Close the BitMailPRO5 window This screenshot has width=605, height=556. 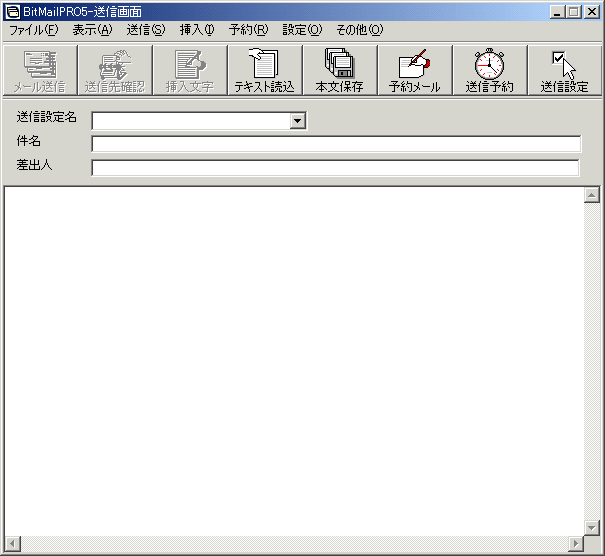coord(591,12)
